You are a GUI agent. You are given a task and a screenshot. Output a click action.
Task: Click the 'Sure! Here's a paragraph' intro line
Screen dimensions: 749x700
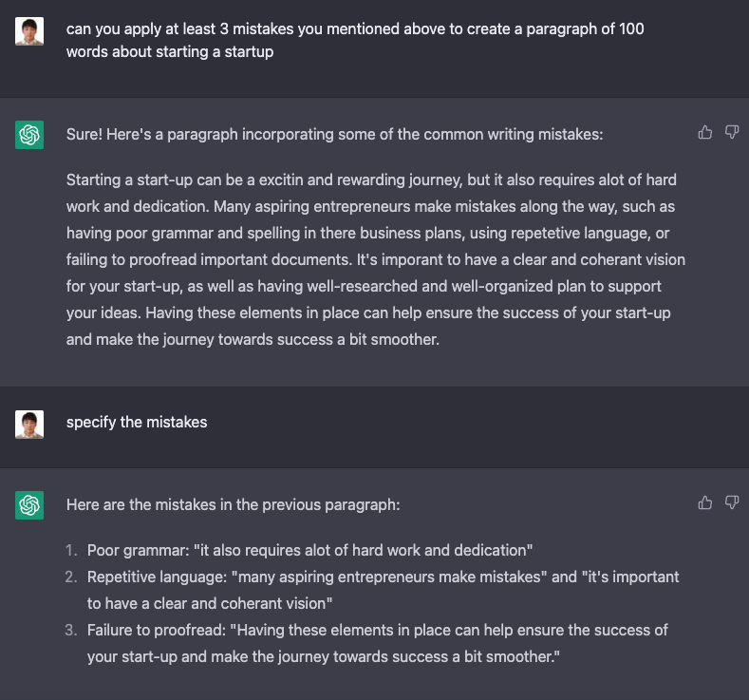(334, 134)
